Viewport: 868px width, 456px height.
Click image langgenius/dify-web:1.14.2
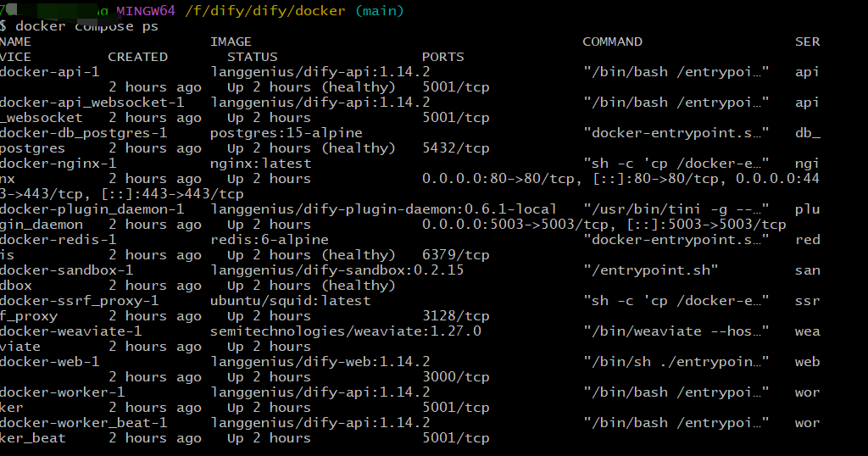320,361
